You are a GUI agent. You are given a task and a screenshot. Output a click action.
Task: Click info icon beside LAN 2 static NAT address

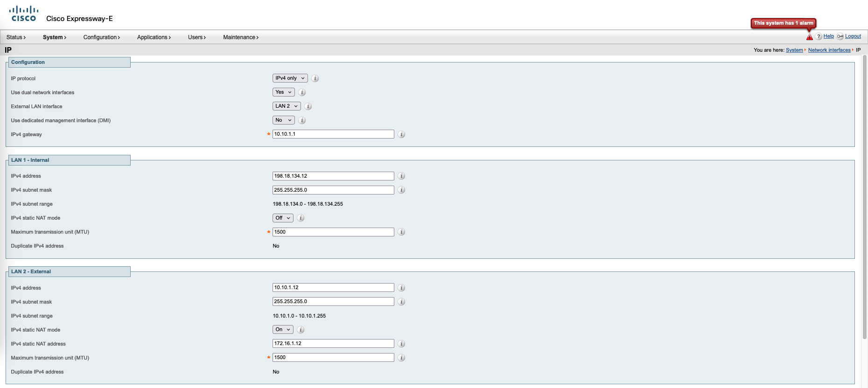pyautogui.click(x=401, y=344)
